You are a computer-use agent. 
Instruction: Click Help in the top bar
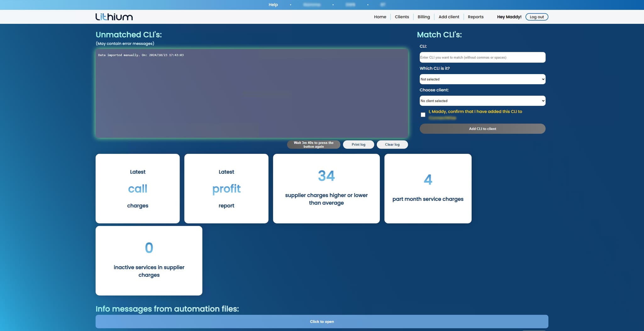coord(273,5)
